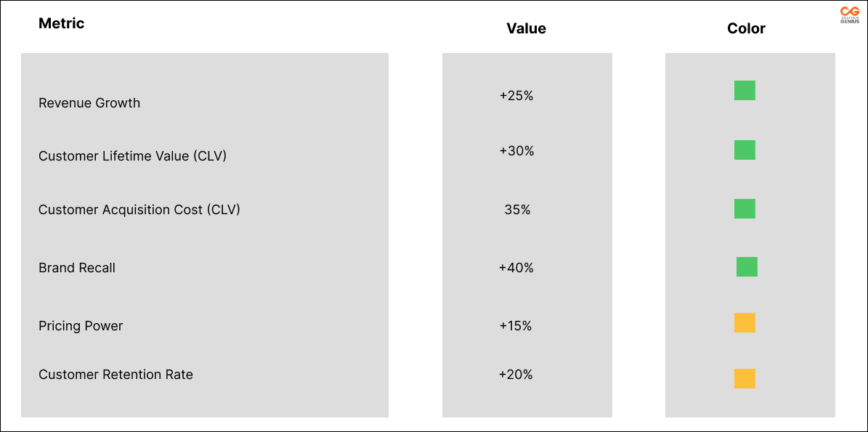Viewport: 868px width, 432px height.
Task: Click the Customer Retention Rate label
Action: pos(115,375)
